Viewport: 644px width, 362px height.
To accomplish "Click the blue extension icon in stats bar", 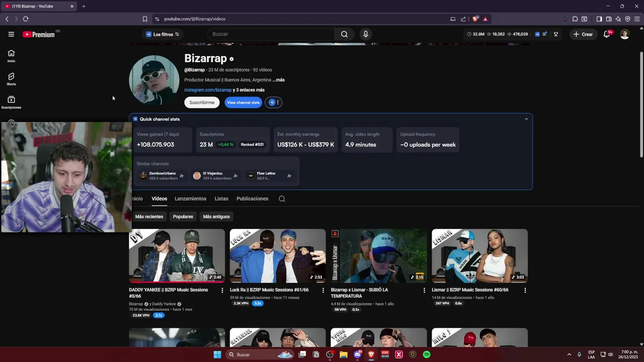I will (537, 34).
